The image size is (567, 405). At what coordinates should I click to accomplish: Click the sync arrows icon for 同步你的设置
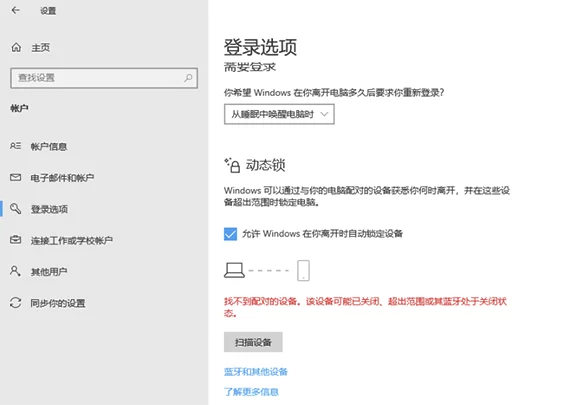tap(16, 302)
